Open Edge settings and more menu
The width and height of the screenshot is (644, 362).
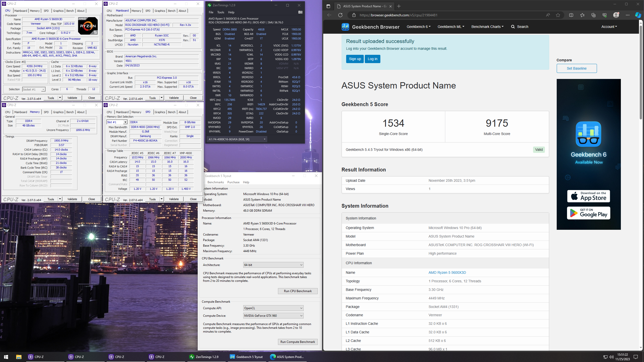click(627, 15)
